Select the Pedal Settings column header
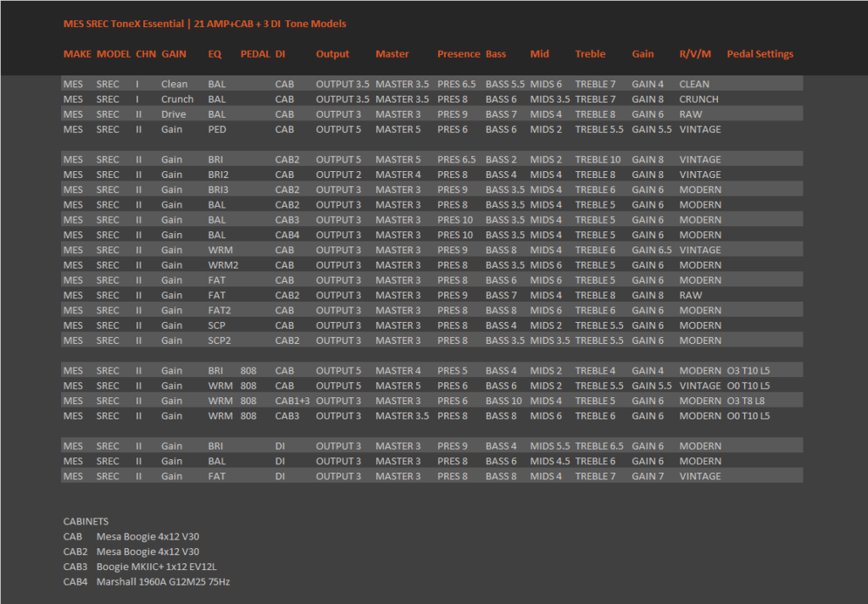 [759, 54]
